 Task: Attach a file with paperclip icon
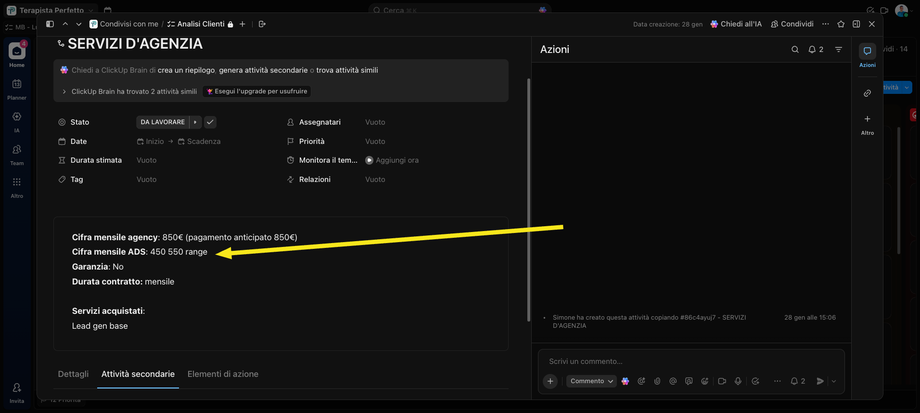pyautogui.click(x=657, y=381)
